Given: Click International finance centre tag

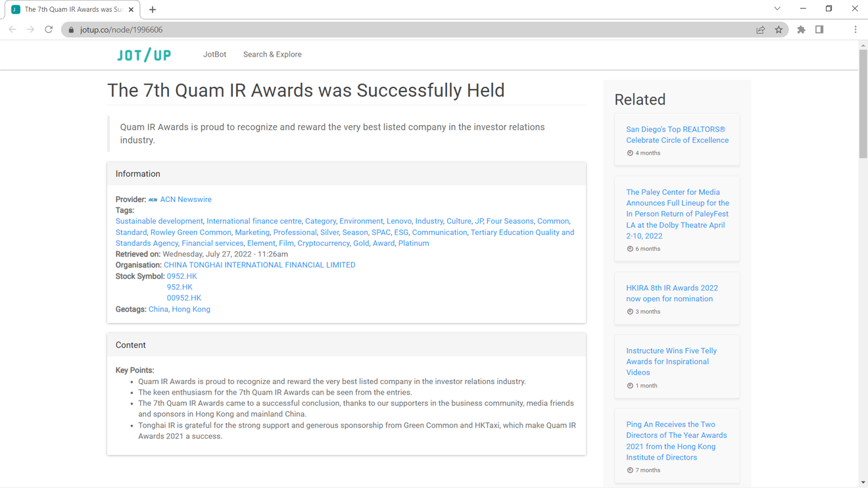Looking at the screenshot, I should point(254,221).
